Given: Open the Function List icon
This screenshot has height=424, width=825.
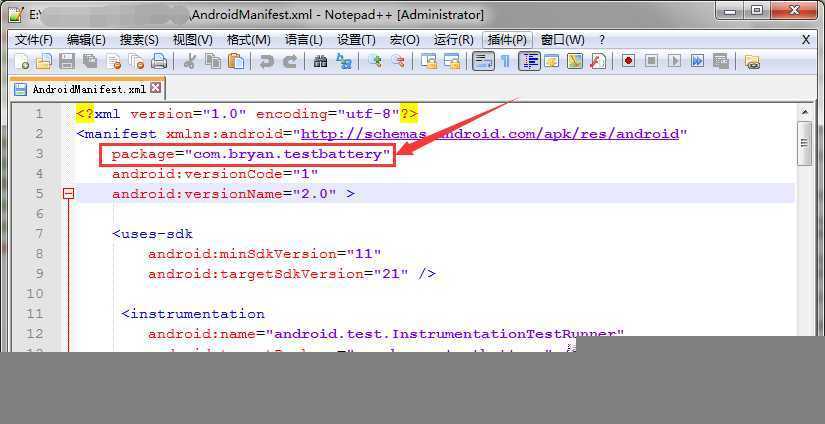Looking at the screenshot, I should tap(598, 62).
